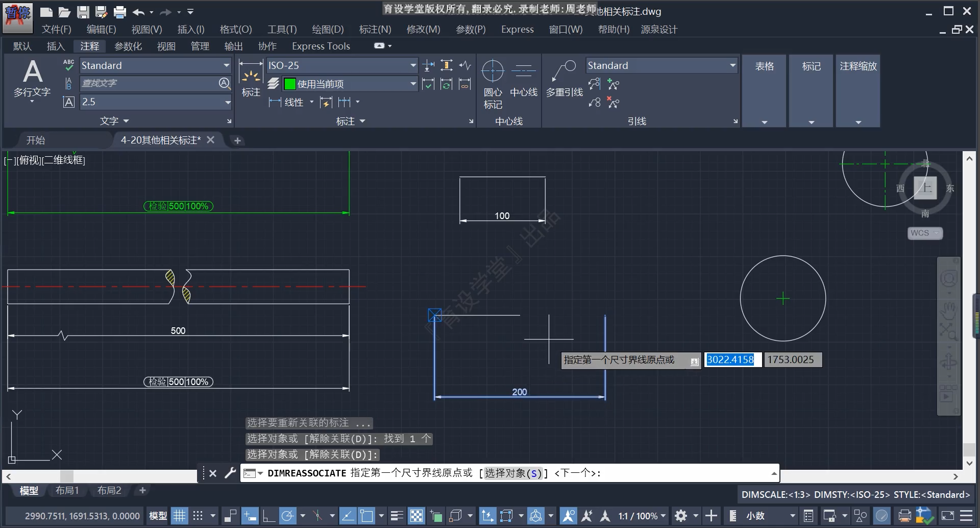Image resolution: width=980 pixels, height=528 pixels.
Task: Select the Linear (线性) dimension tool
Action: coord(287,102)
